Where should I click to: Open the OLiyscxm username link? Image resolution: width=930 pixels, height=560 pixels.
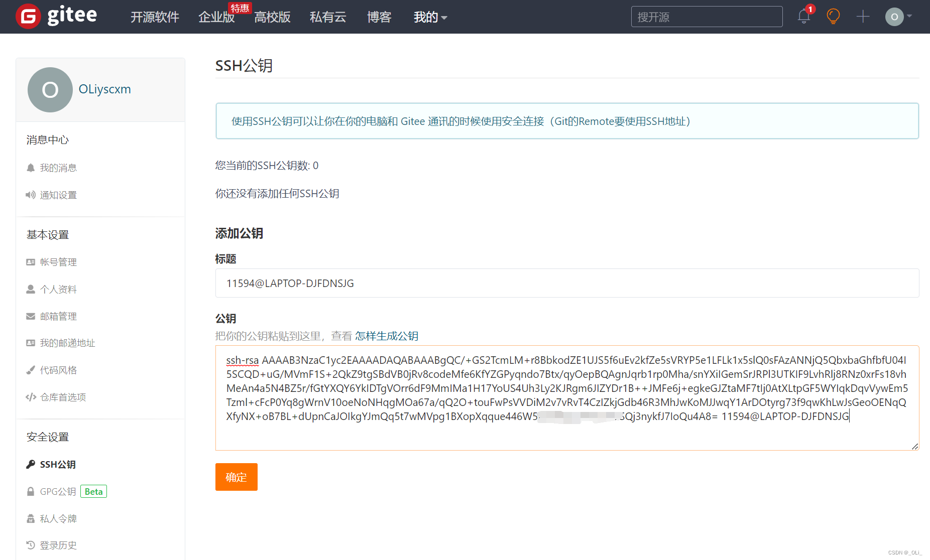point(104,89)
